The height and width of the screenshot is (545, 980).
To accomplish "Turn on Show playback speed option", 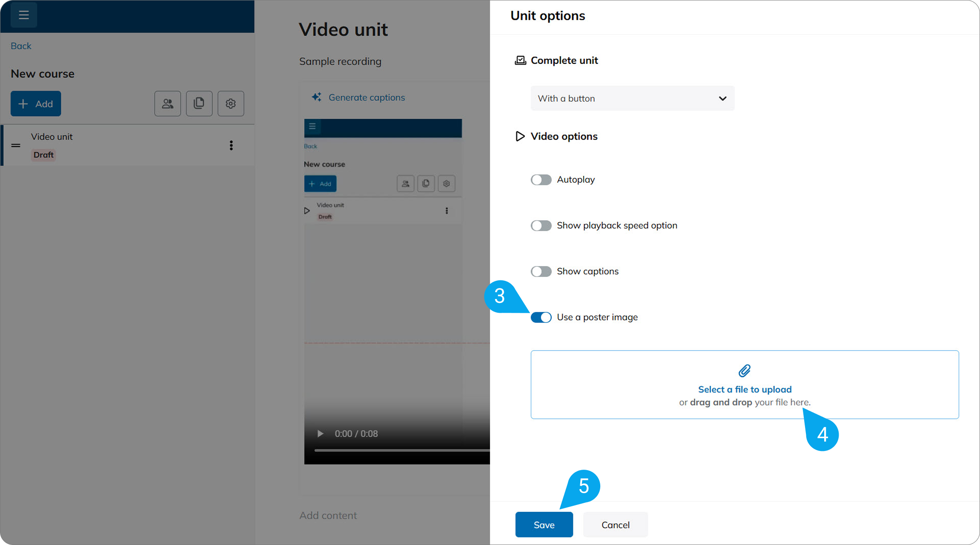I will click(x=541, y=225).
